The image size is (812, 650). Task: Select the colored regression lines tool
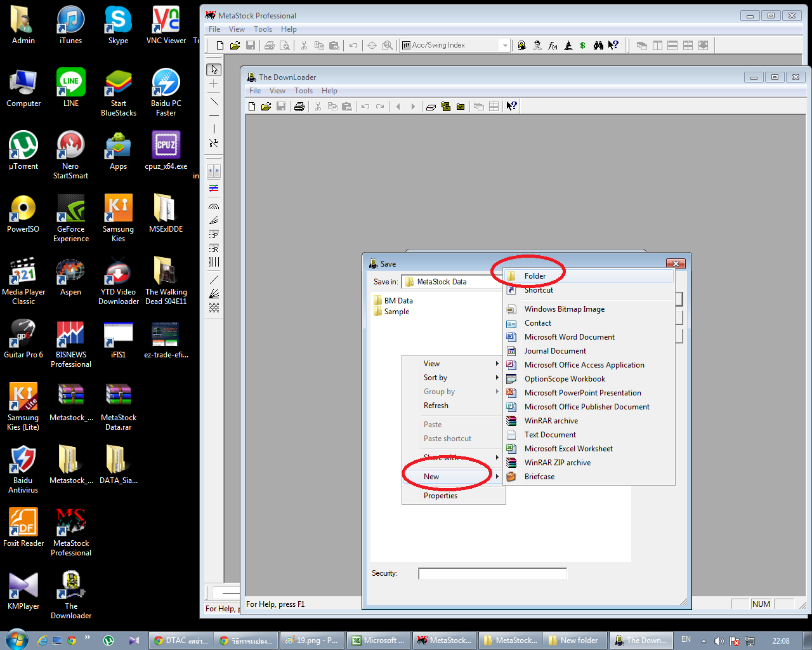tap(214, 188)
